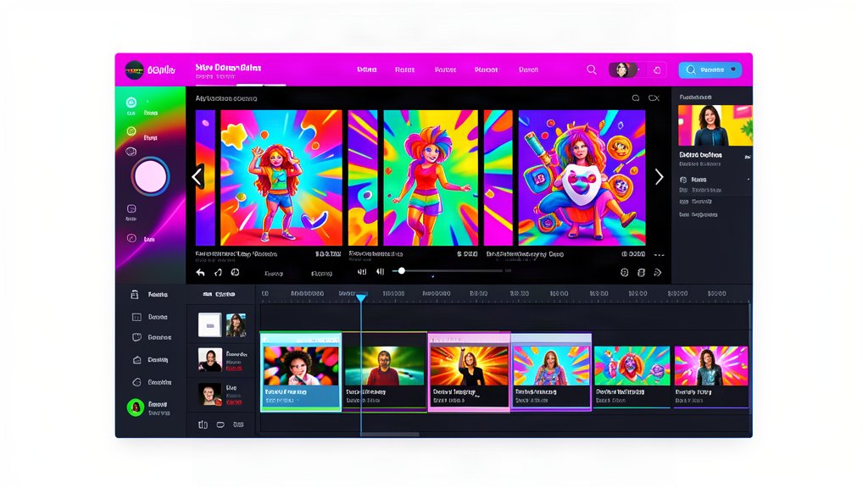The width and height of the screenshot is (868, 488).
Task: Expand the first settings row in the right panel
Action: (x=715, y=180)
